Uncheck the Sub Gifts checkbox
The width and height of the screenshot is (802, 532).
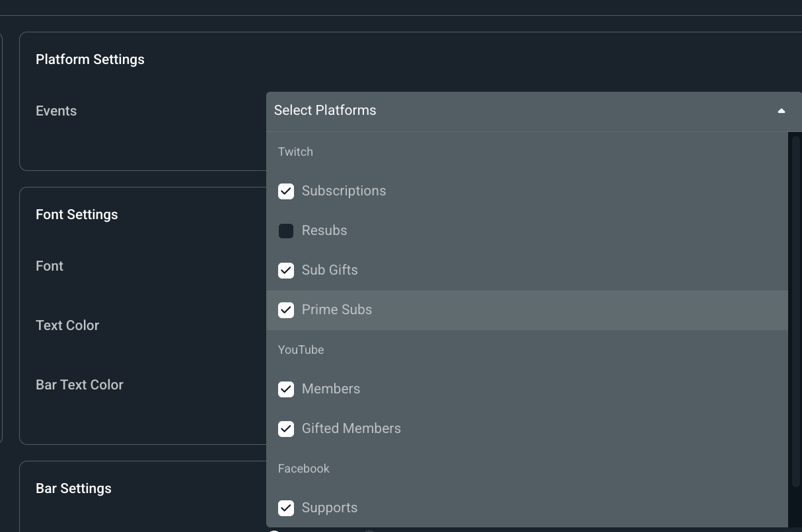click(x=286, y=270)
